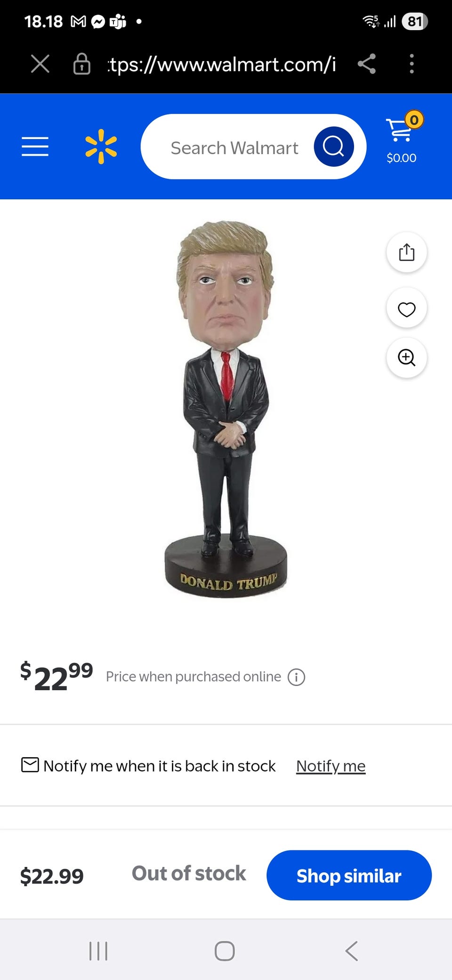Go back with Android back arrow
This screenshot has height=980, width=452.
point(352,951)
